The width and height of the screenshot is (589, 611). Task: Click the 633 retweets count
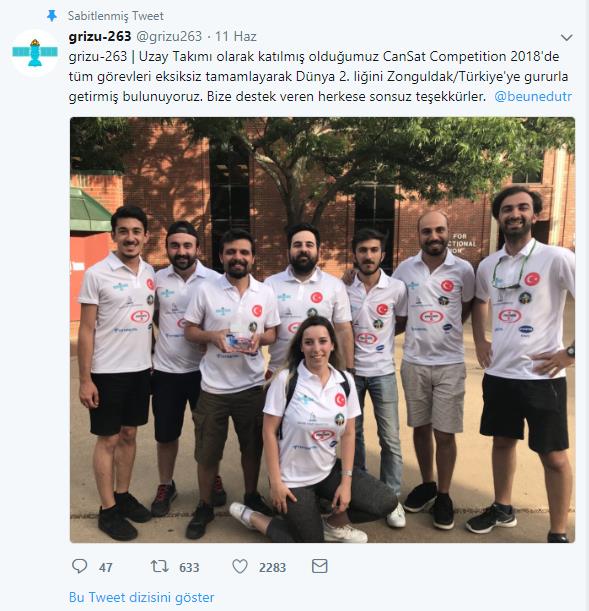coord(189,567)
